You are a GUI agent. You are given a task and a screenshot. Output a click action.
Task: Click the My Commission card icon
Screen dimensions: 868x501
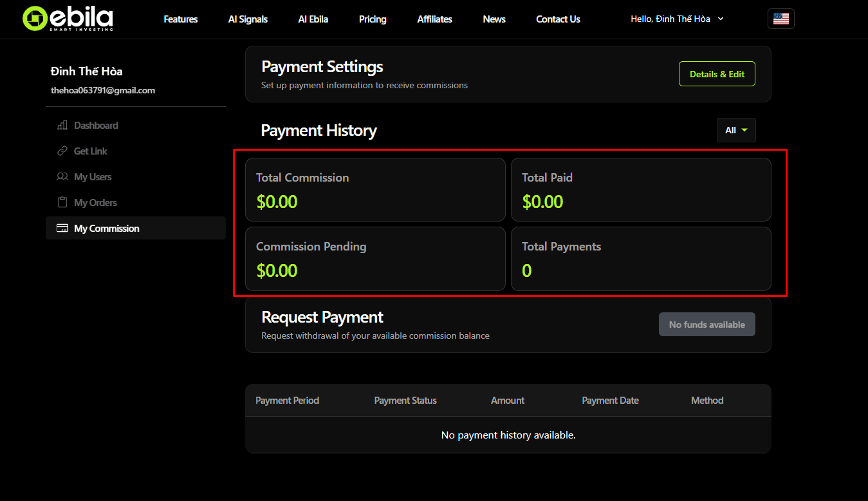pyautogui.click(x=62, y=229)
